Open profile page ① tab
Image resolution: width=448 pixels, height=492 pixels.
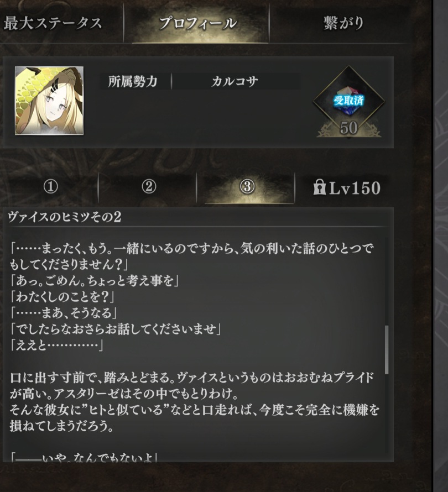click(50, 187)
